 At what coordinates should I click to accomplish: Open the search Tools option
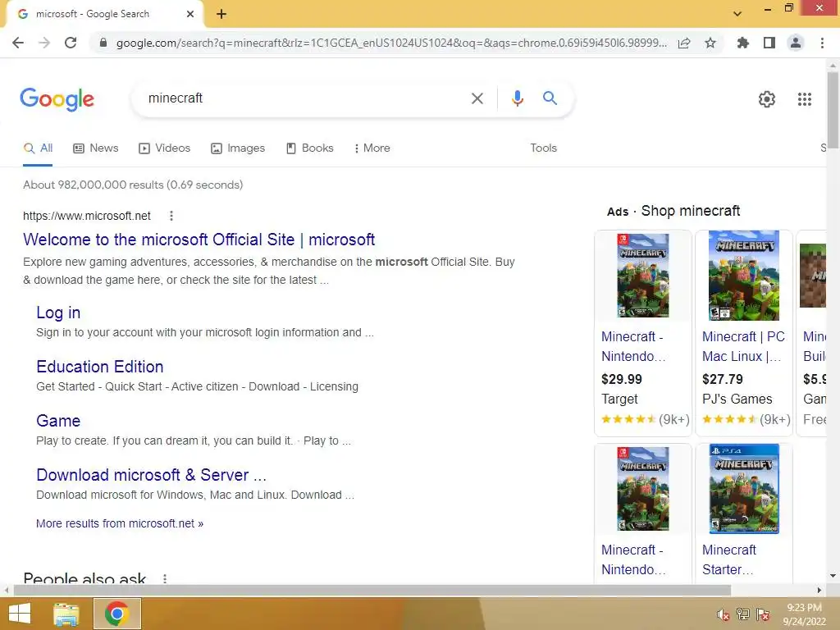point(543,148)
